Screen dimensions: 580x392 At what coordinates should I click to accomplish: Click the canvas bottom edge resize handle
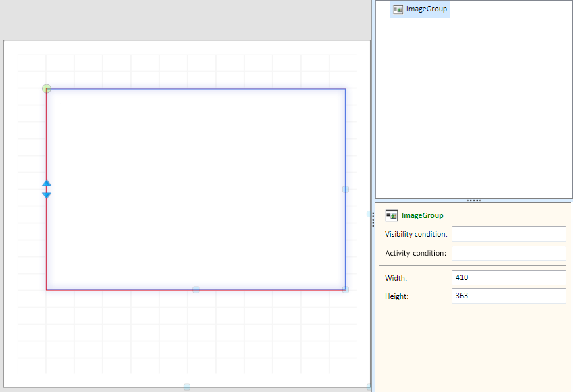pyautogui.click(x=187, y=387)
